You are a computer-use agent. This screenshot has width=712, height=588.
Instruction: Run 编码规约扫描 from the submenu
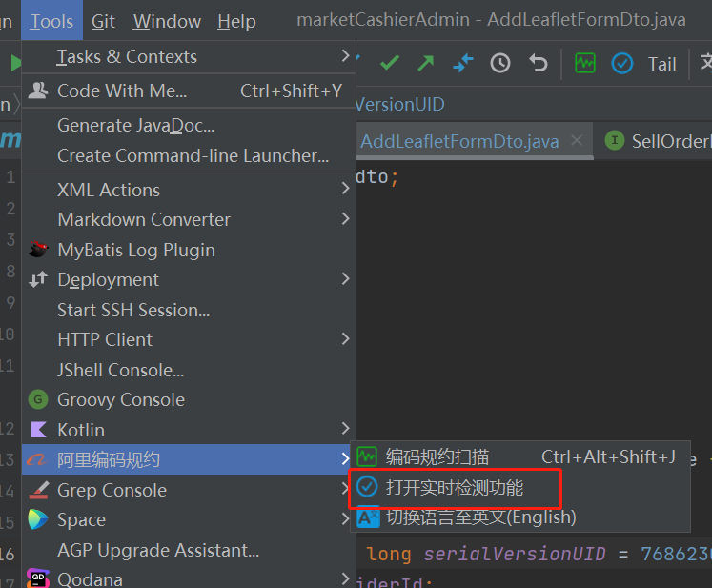[520, 456]
